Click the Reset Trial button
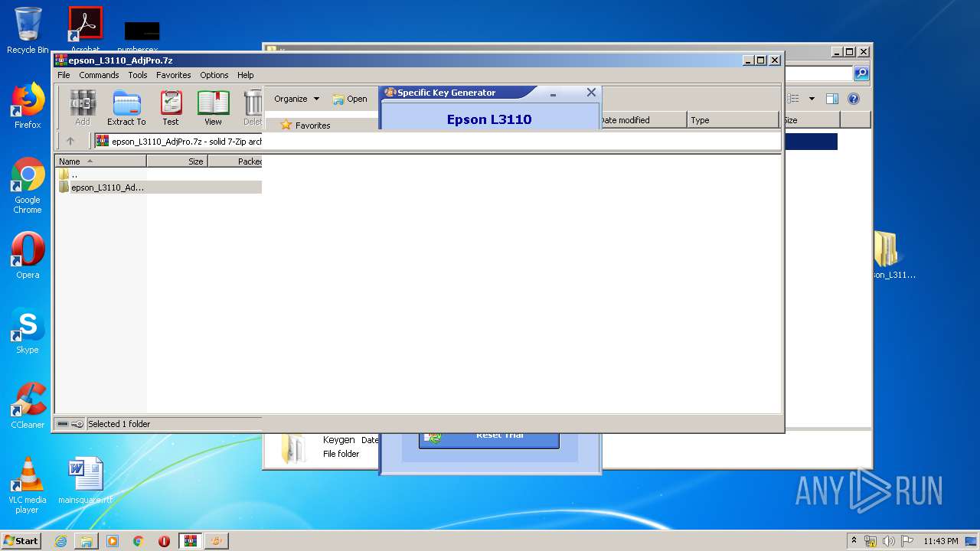Screen dimensions: 980x551 489,439
